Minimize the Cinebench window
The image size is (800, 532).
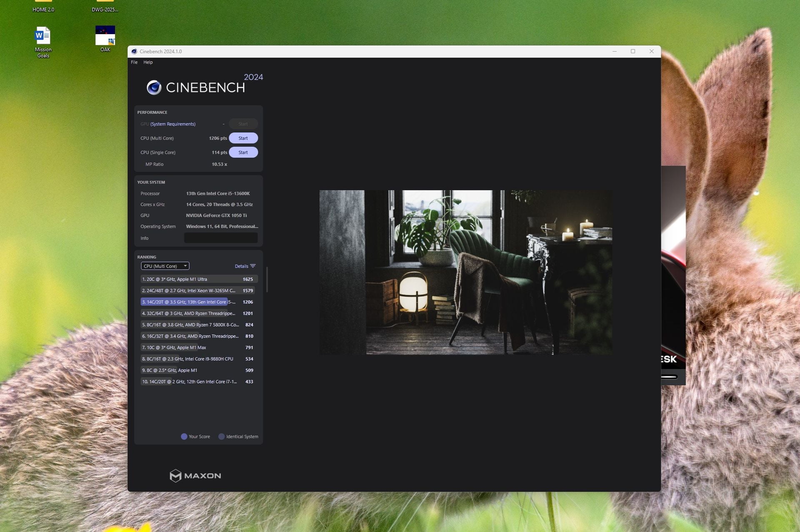615,51
